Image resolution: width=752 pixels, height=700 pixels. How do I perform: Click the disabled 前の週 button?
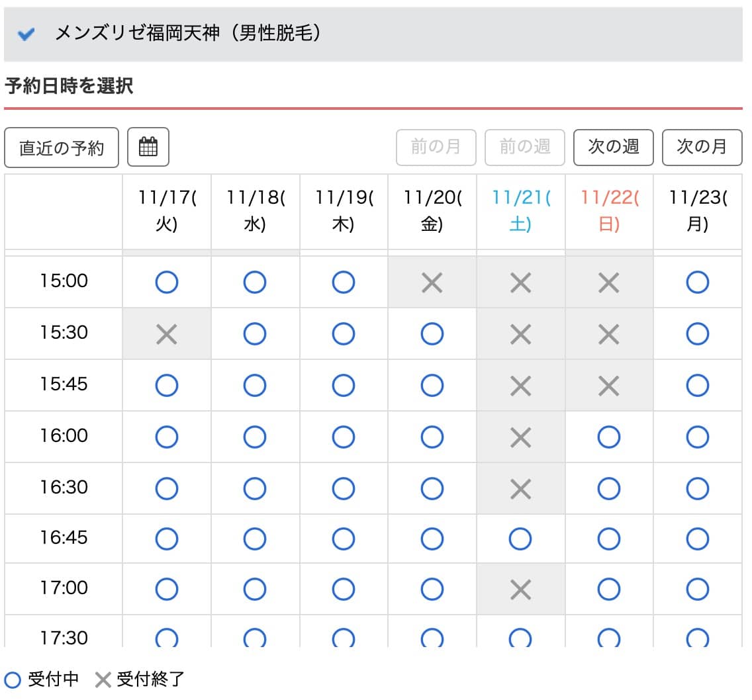point(524,147)
